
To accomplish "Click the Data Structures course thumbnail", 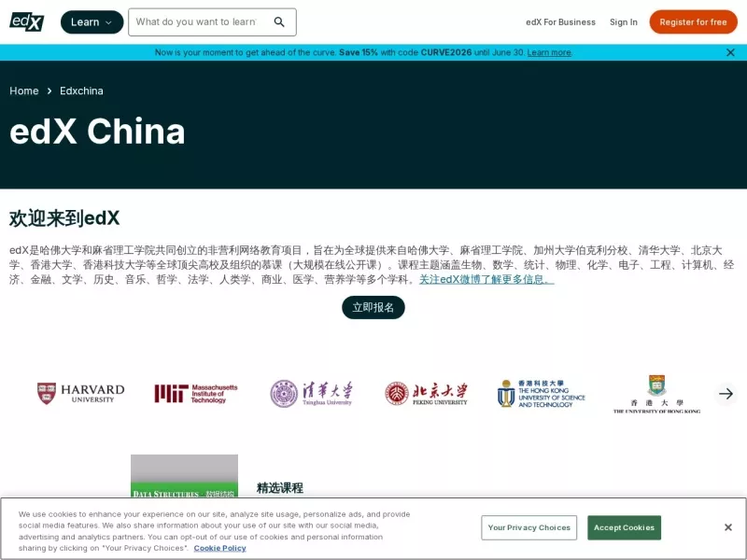I will click(184, 476).
